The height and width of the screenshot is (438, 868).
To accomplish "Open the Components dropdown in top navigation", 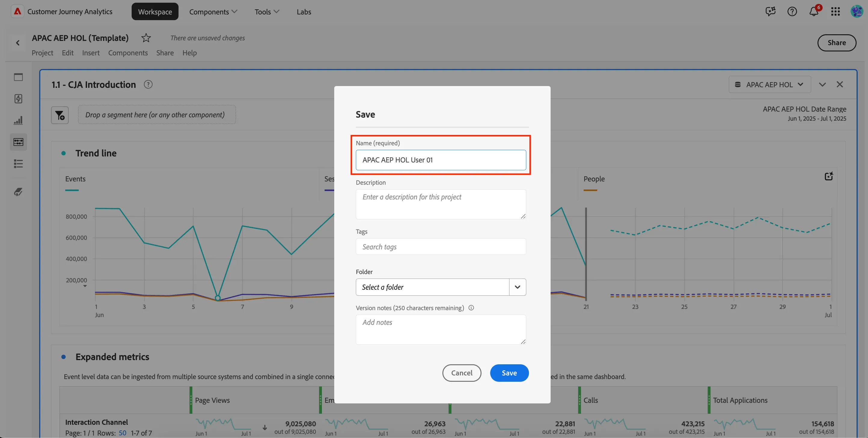I will coord(213,11).
